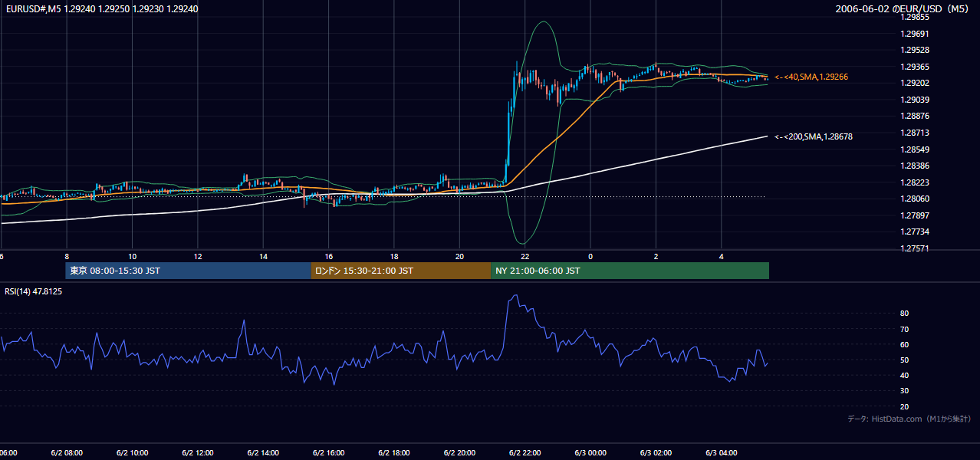Click price axis label 1.29202
Screen dimensions: 980x460
[915, 83]
